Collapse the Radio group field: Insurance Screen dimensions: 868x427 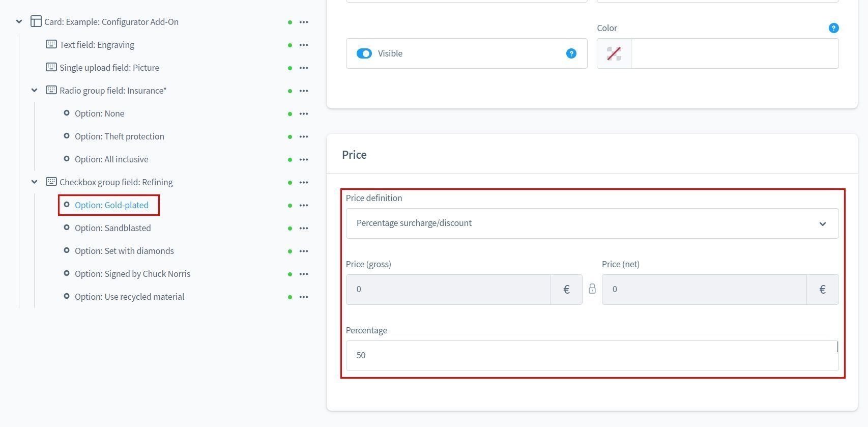coord(34,91)
